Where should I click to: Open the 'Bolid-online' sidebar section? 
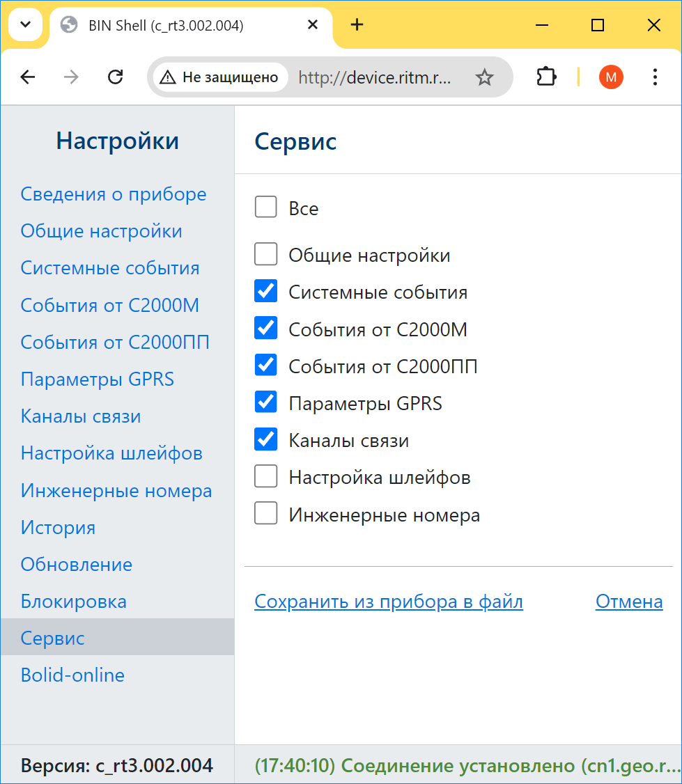pyautogui.click(x=72, y=675)
